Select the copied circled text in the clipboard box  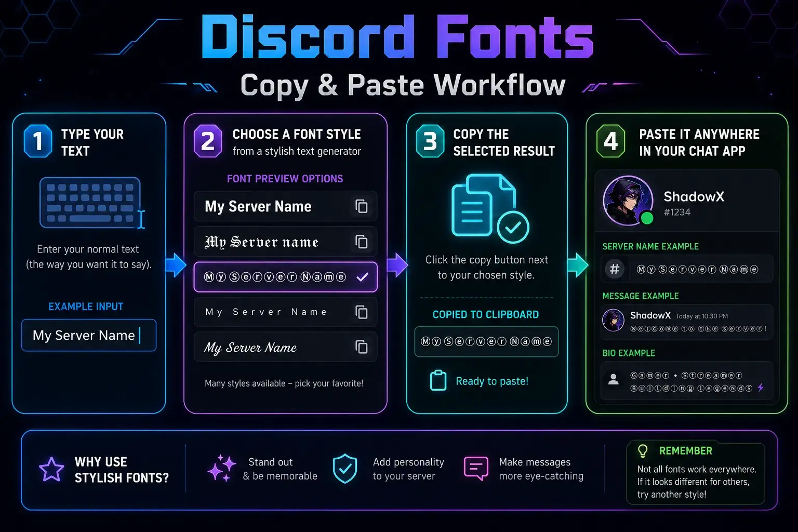pos(486,341)
